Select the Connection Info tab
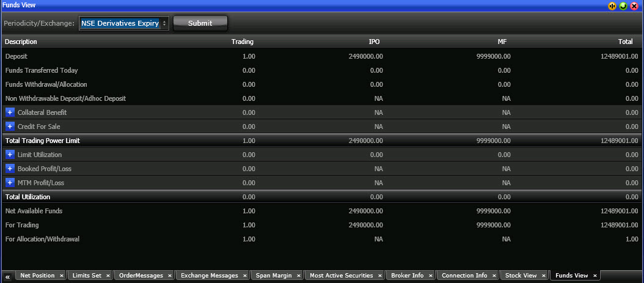The width and height of the screenshot is (644, 283). pos(464,276)
